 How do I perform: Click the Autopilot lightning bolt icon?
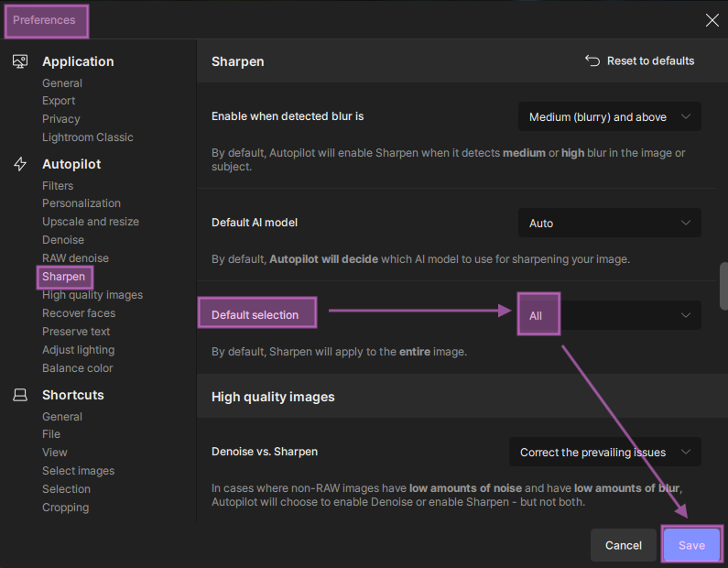20,164
